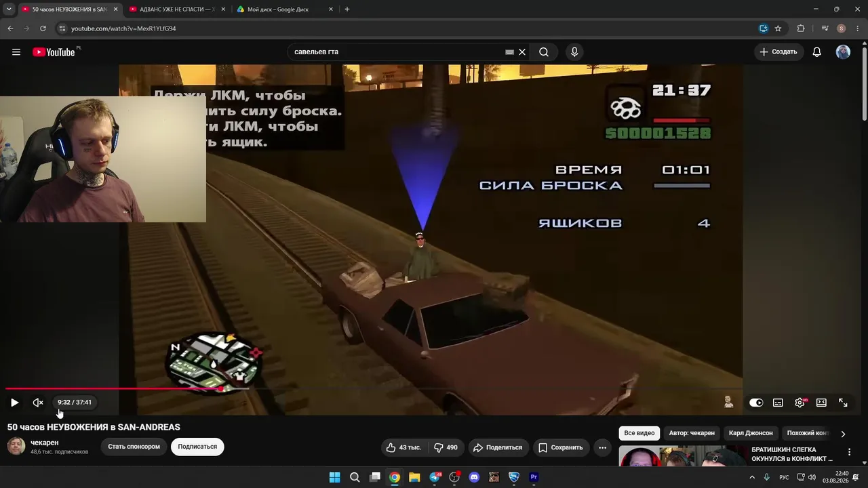Image resolution: width=868 pixels, height=488 pixels.
Task: Go back to the previous page
Action: tap(10, 28)
